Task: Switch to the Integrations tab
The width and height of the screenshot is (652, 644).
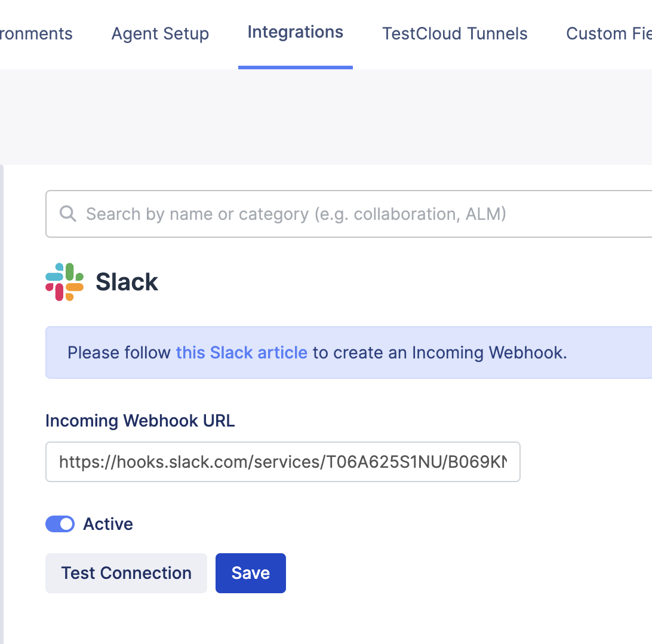Action: click(295, 33)
